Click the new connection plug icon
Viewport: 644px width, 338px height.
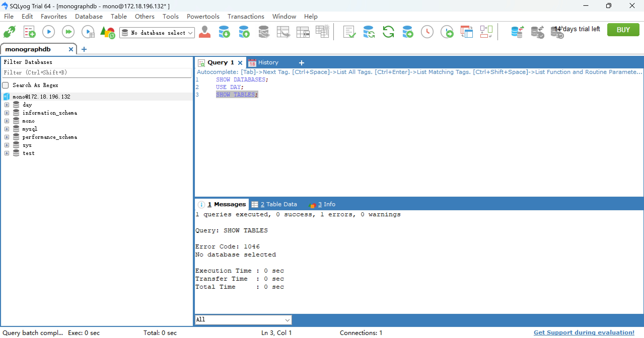coord(10,32)
